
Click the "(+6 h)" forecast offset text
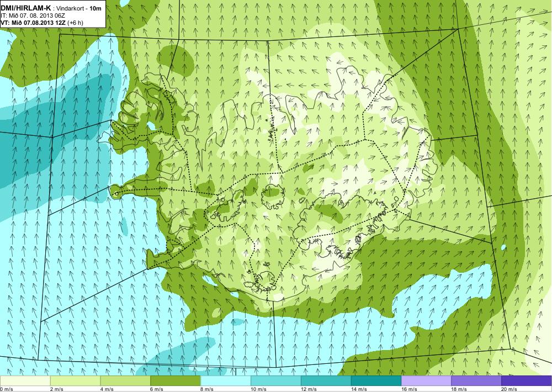(x=75, y=23)
